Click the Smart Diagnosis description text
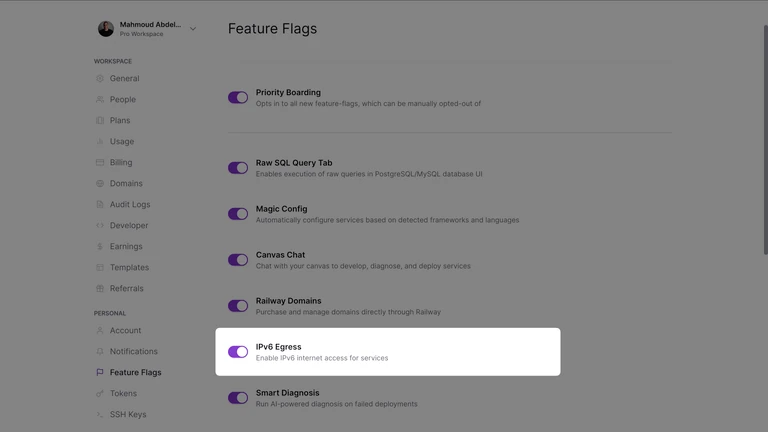Viewport: 768px width, 432px height. click(336, 404)
